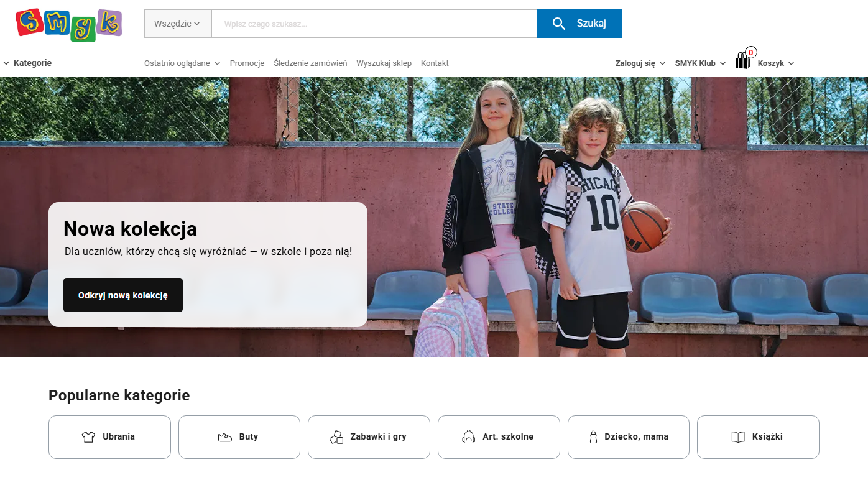Select the Art. szkolne category
The image size is (868, 480).
click(499, 437)
